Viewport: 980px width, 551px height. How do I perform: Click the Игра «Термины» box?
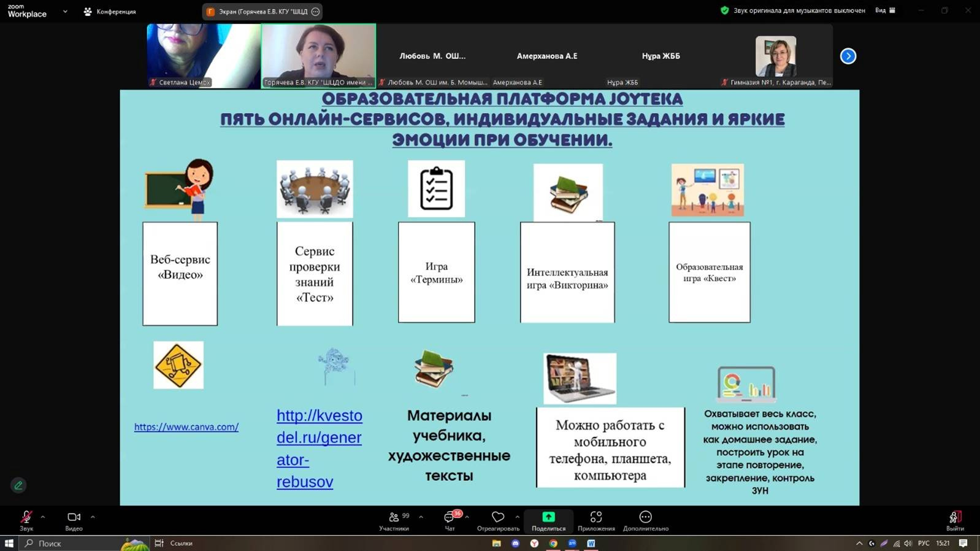(437, 272)
